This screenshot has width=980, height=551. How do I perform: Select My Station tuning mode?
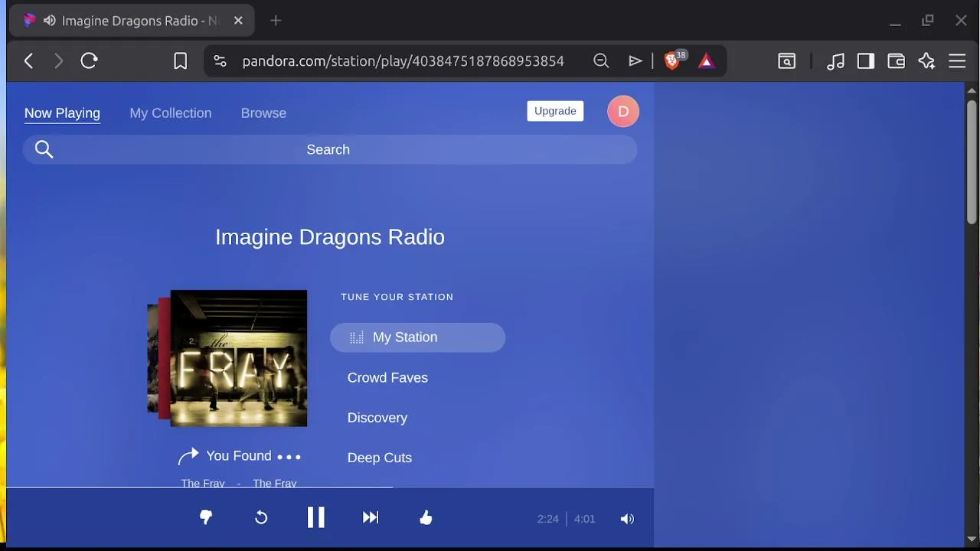pyautogui.click(x=417, y=337)
